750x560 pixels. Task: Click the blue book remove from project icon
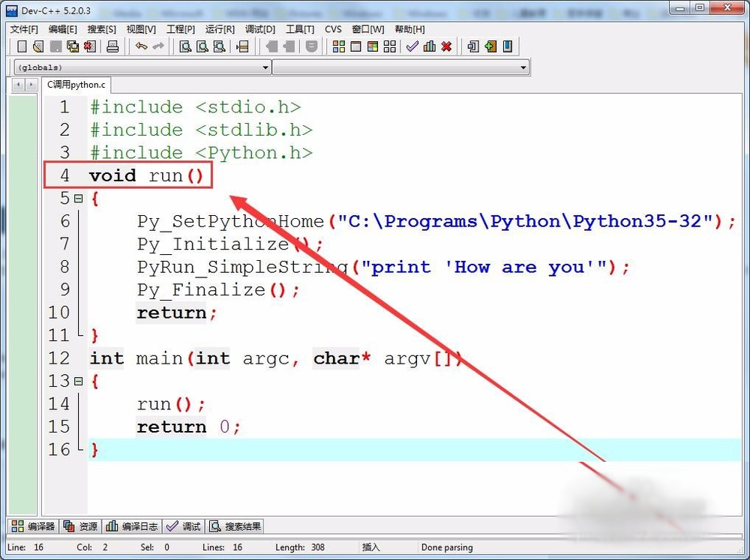(x=508, y=46)
